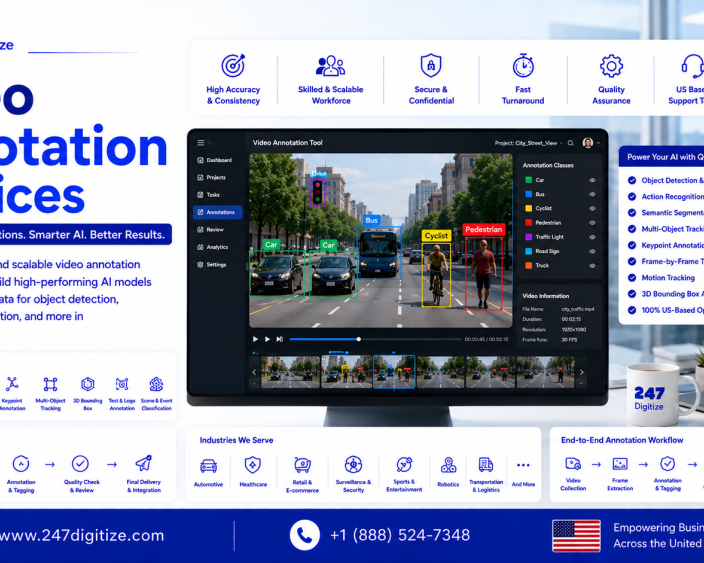Click the Pedestrian label in the video
The image size is (704, 563).
point(484,229)
